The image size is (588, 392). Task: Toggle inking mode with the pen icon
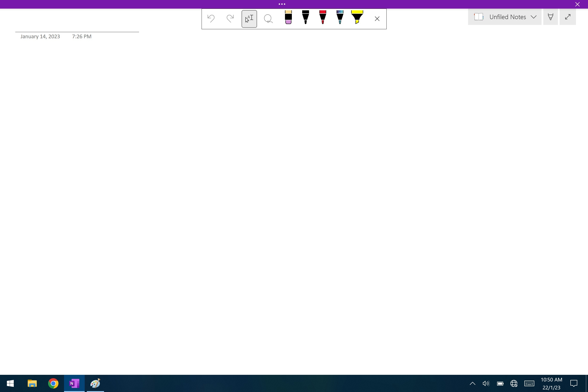551,17
